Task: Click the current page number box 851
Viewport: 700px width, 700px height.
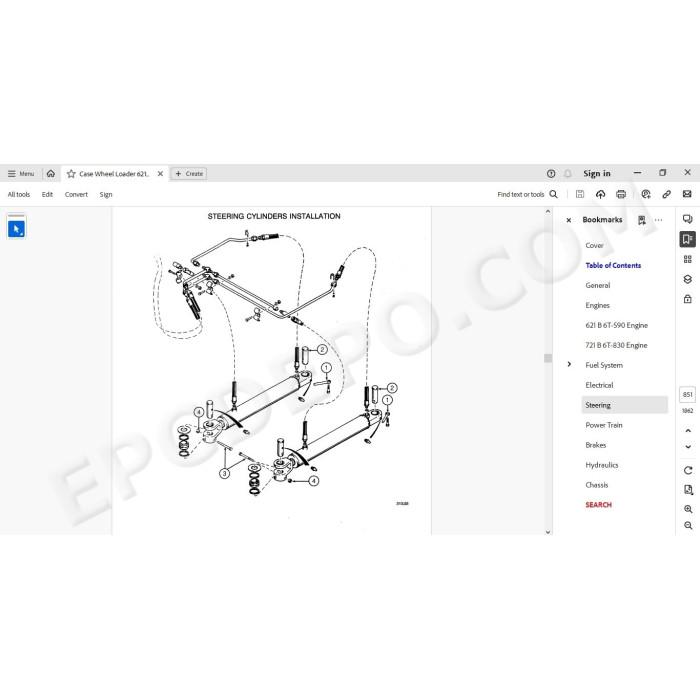Action: [x=688, y=395]
